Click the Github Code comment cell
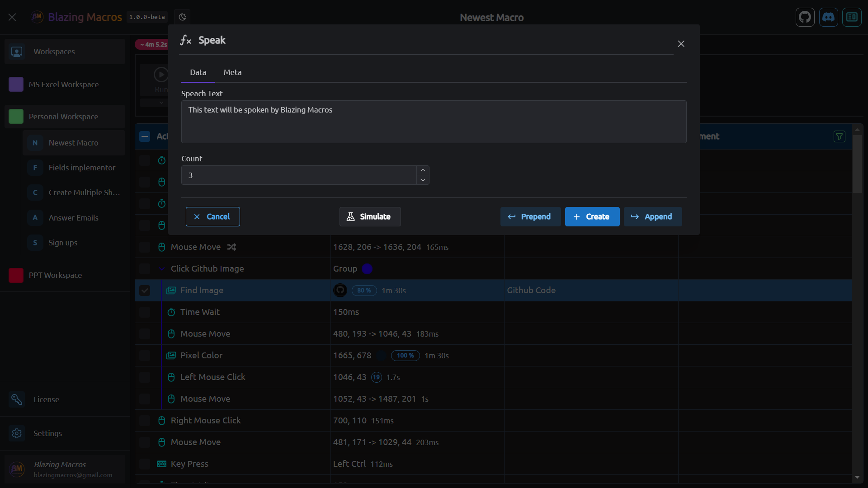 tap(591, 291)
